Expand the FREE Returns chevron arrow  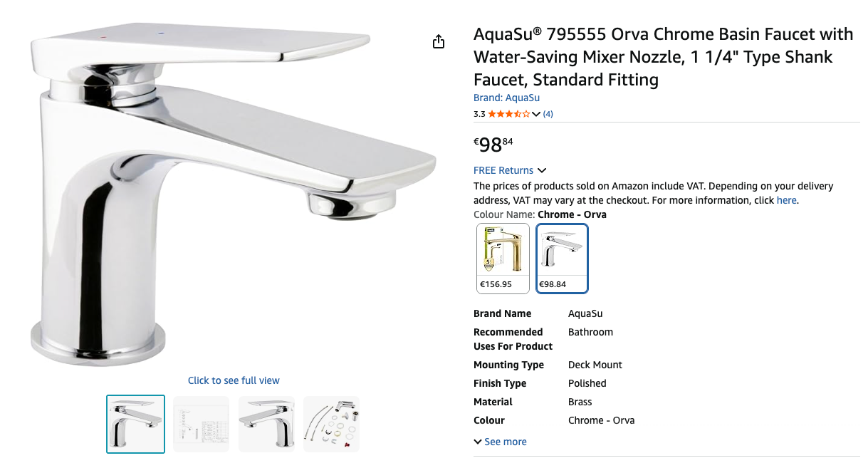542,171
